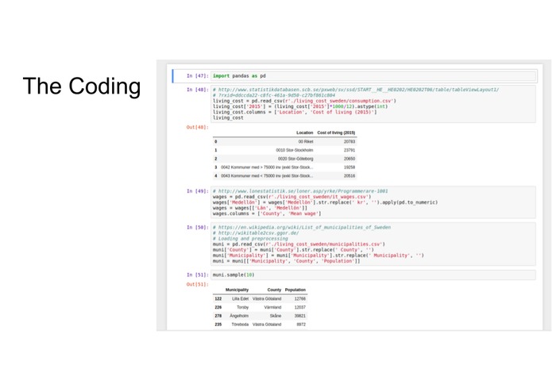Viewport: 552px width, 392px height.
Task: Click the '0042 Kommuner med > 75000' cell
Action: pos(267,167)
